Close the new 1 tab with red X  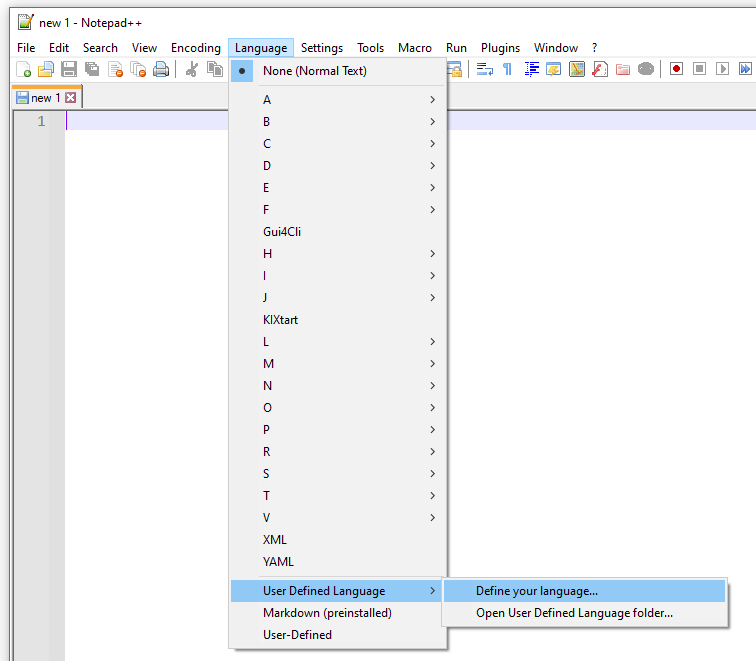click(x=71, y=98)
